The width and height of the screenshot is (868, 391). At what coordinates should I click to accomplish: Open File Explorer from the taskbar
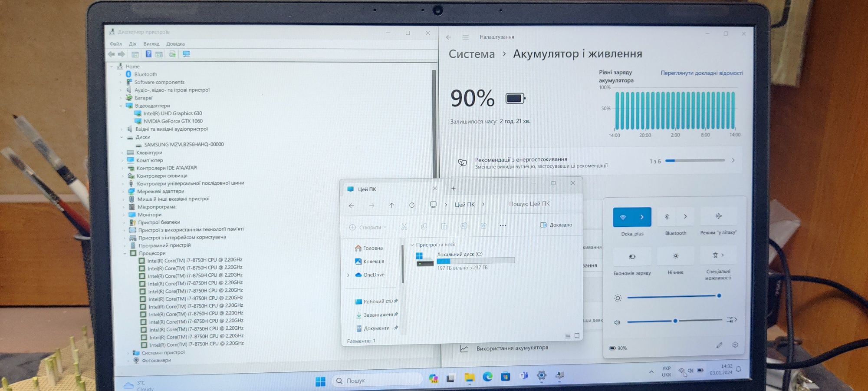(x=469, y=378)
